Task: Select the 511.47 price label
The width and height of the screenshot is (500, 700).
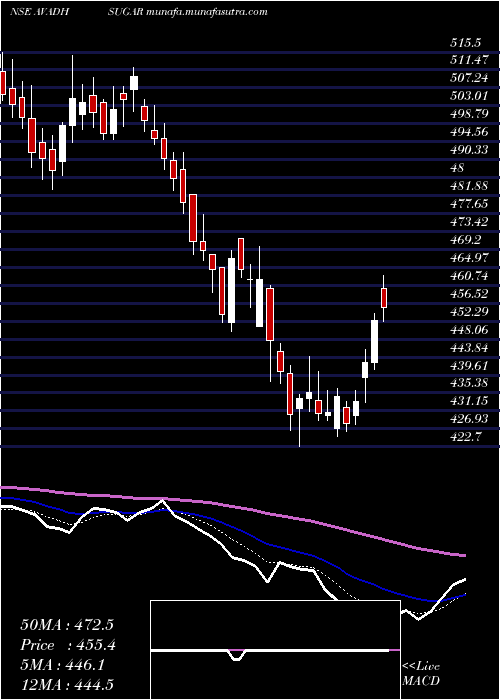Action: 469,60
